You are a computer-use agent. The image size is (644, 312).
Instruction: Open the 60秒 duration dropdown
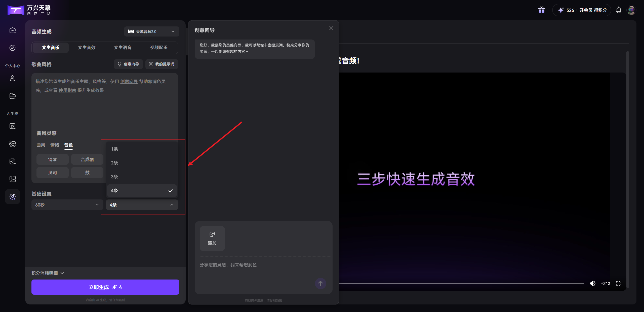coord(67,205)
